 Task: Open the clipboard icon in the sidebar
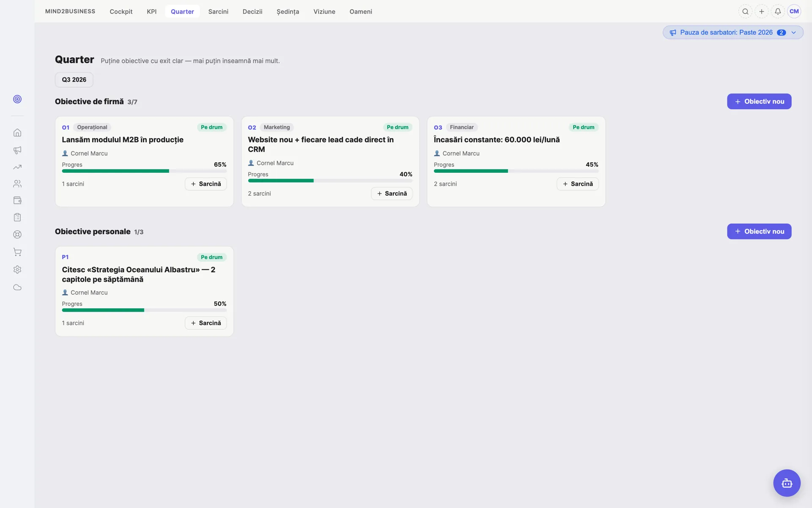point(17,217)
